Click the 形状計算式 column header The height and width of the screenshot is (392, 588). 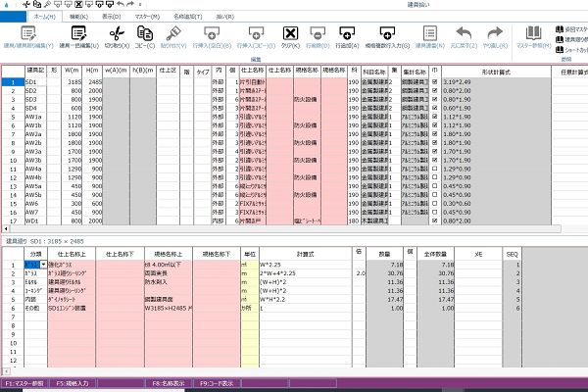click(496, 72)
